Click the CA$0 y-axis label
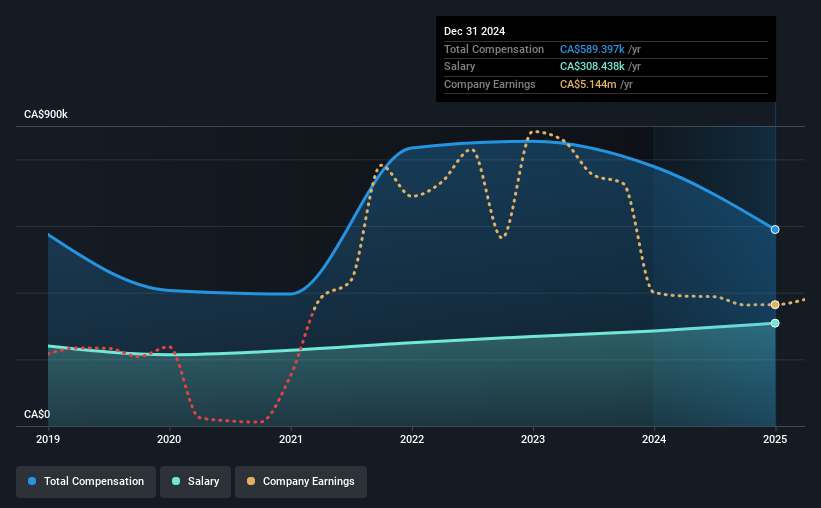The height and width of the screenshot is (508, 821). [x=37, y=414]
